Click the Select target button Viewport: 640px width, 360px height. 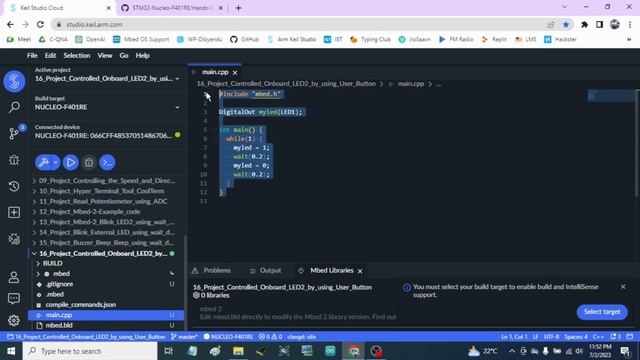(602, 312)
